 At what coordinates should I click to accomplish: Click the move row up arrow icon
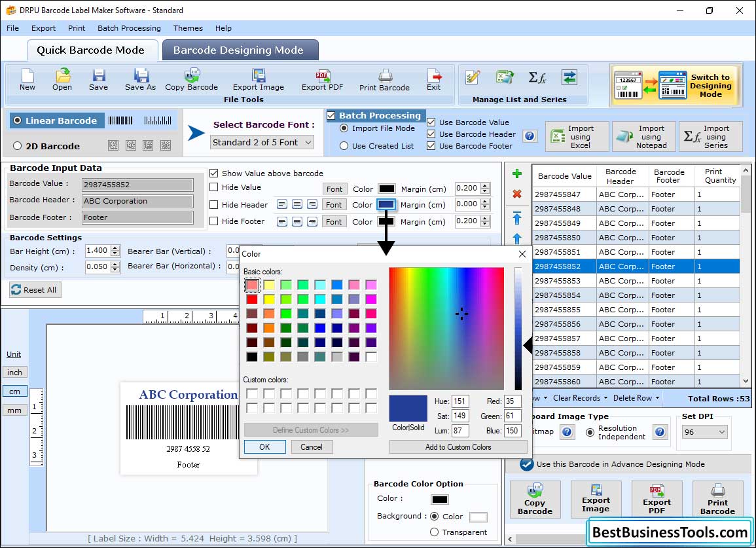[517, 239]
